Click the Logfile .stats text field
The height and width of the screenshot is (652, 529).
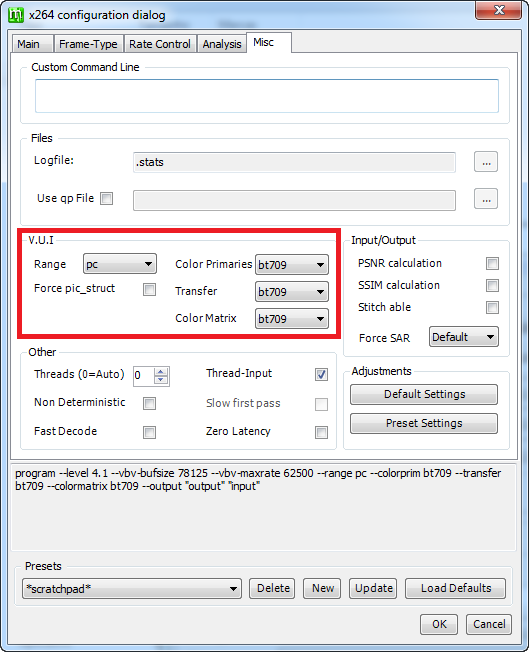294,162
